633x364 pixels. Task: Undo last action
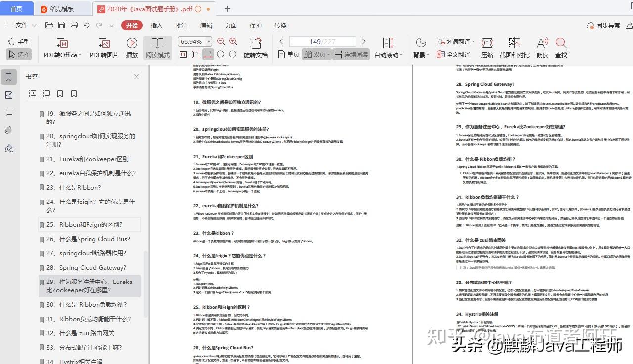point(87,25)
